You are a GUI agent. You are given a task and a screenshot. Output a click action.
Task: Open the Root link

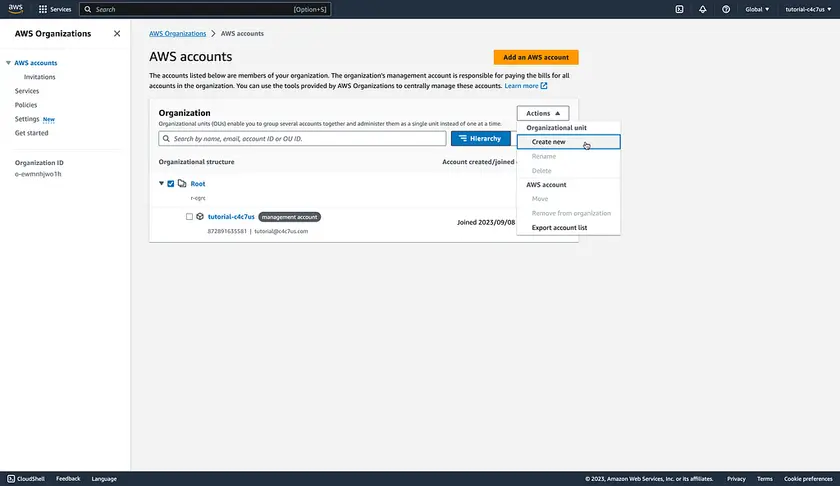point(198,183)
